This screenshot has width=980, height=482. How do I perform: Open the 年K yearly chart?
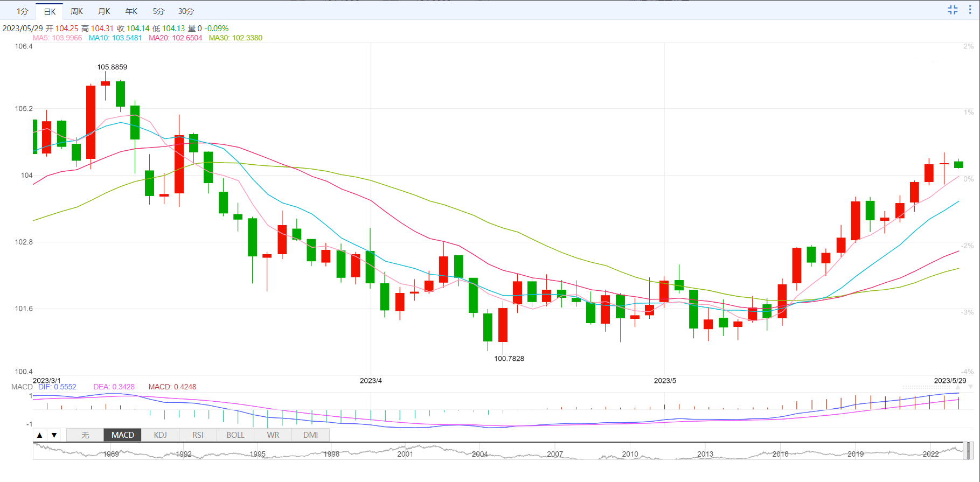click(131, 11)
